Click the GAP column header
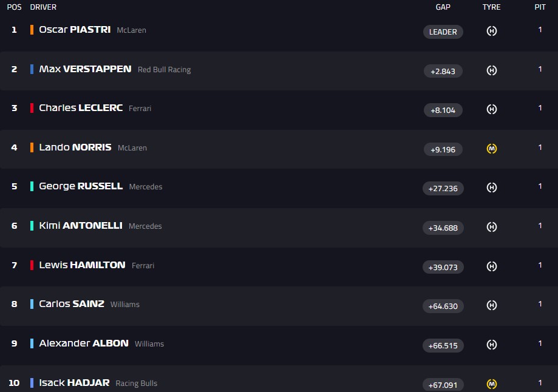Screen dimensions: 558x392 pyautogui.click(x=443, y=7)
